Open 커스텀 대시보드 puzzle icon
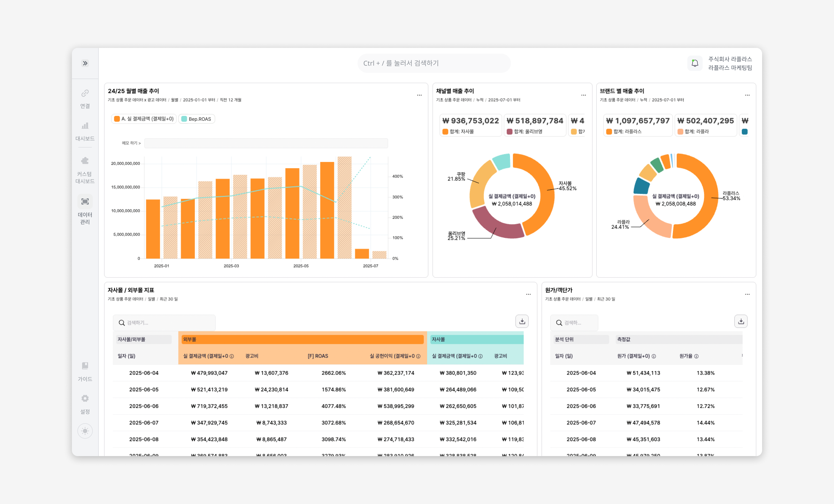This screenshot has height=504, width=834. coord(85,161)
